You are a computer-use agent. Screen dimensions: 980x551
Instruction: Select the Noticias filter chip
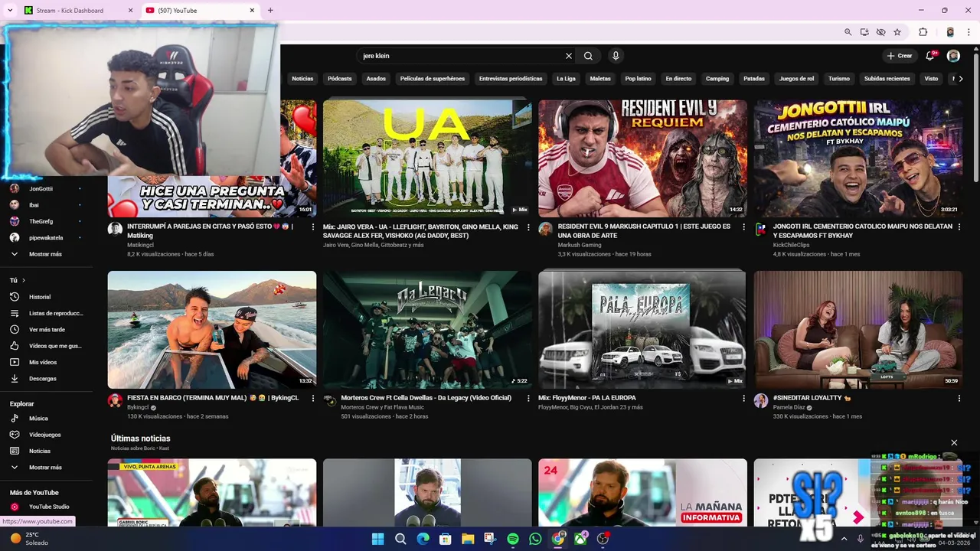[x=302, y=79]
